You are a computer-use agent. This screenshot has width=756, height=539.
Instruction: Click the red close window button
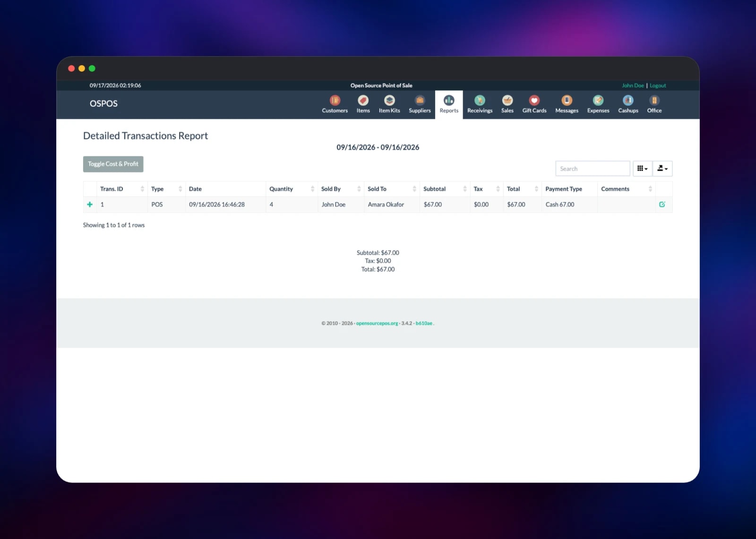tap(71, 68)
